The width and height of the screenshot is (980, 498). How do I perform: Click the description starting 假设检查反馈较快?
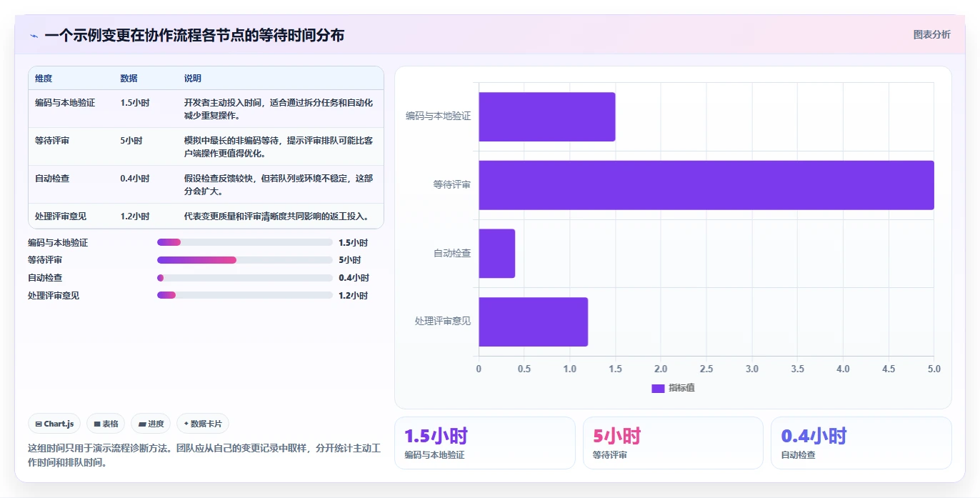pos(279,185)
